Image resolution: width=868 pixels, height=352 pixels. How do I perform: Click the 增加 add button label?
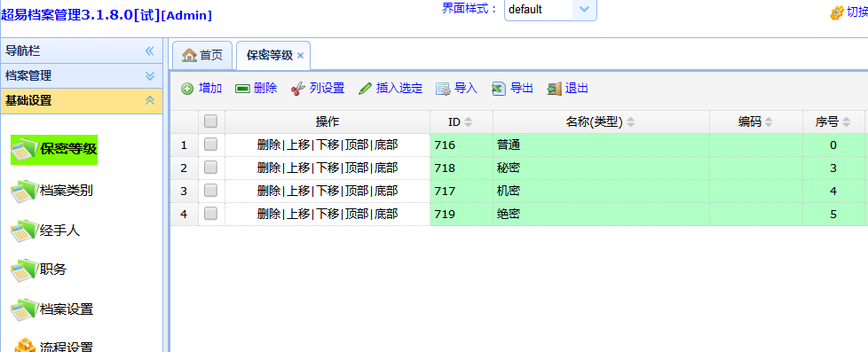point(210,89)
